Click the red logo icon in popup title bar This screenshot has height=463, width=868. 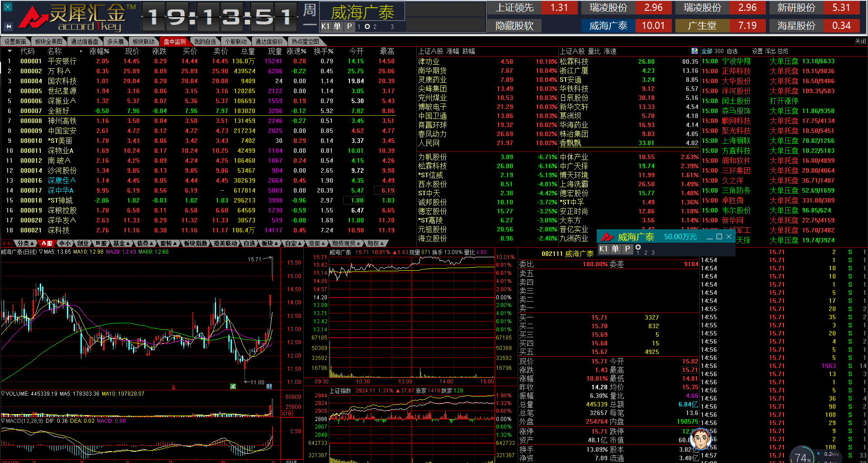607,237
